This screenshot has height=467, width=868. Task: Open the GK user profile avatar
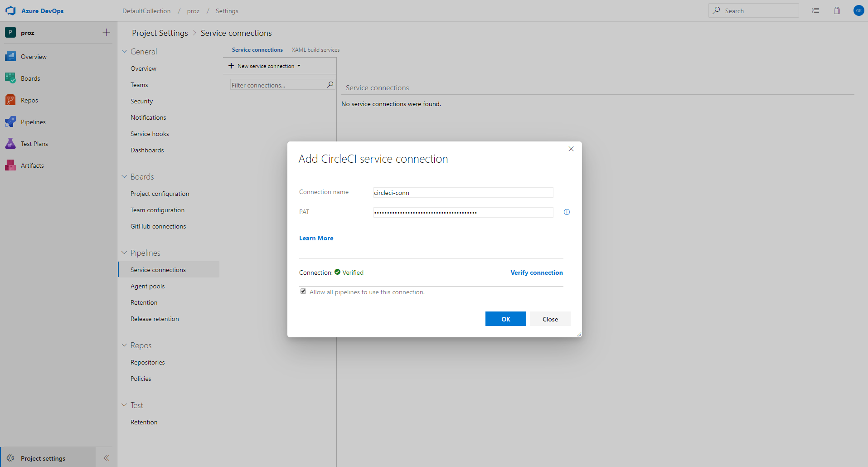[x=858, y=10]
